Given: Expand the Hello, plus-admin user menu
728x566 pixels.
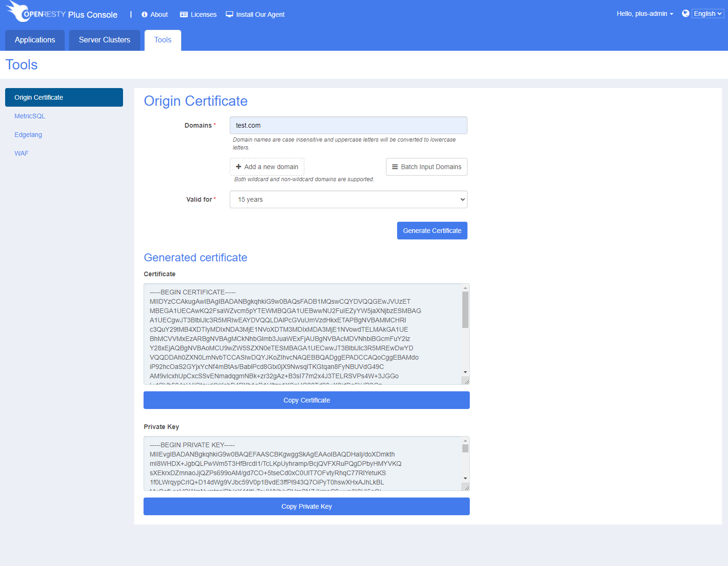Looking at the screenshot, I should point(645,14).
